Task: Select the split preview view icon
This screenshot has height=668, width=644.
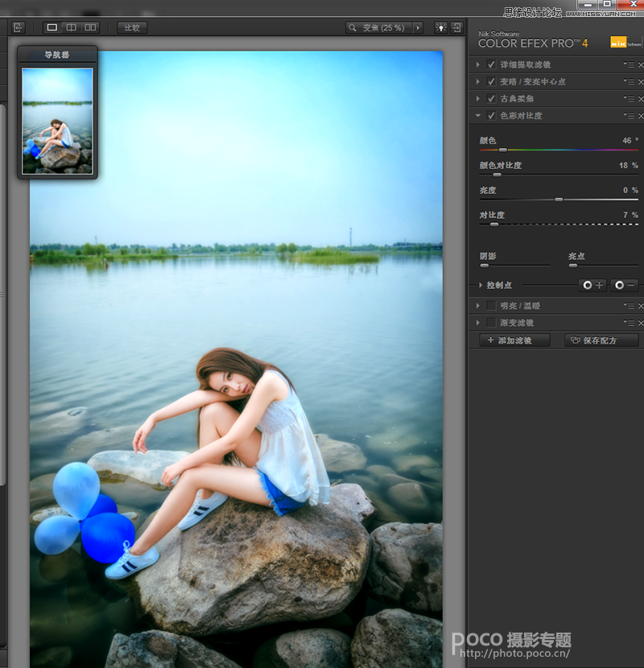Action: click(x=71, y=27)
